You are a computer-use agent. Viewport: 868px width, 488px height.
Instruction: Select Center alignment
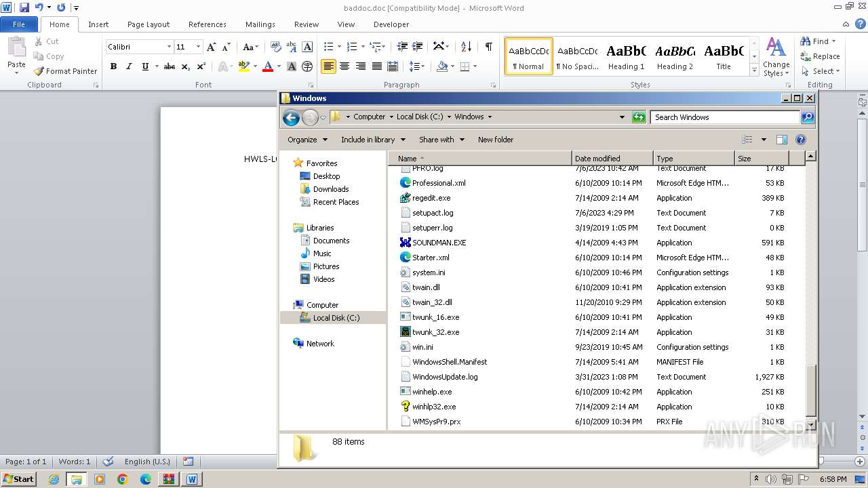tap(344, 66)
